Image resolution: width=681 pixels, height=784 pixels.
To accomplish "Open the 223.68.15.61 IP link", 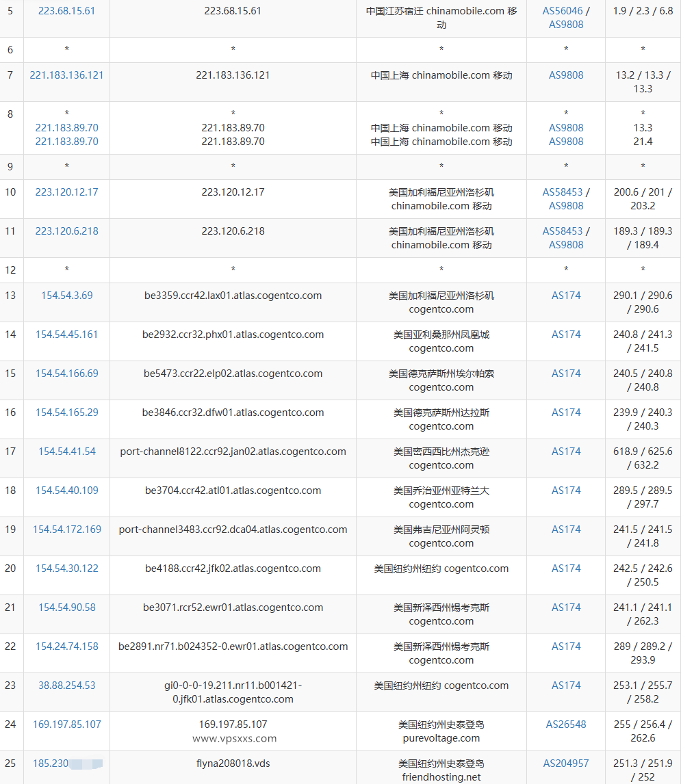I will [66, 11].
